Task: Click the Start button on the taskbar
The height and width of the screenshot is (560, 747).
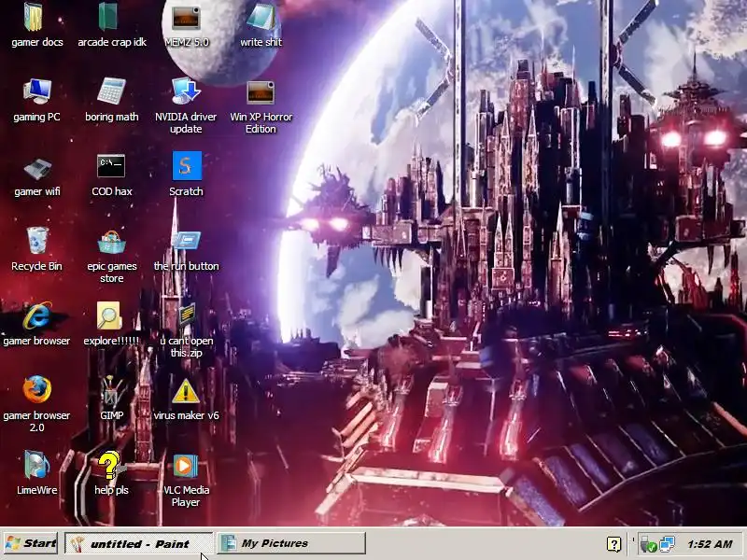Action: pos(31,543)
